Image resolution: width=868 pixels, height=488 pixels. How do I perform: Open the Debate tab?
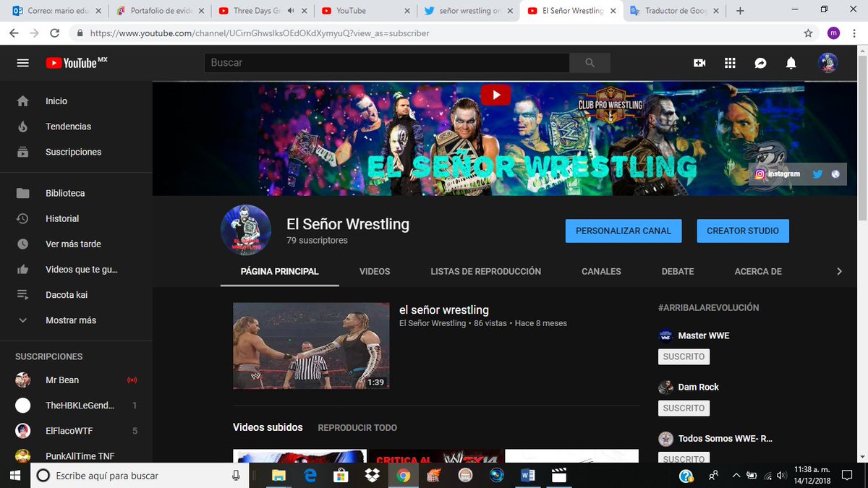(x=678, y=272)
